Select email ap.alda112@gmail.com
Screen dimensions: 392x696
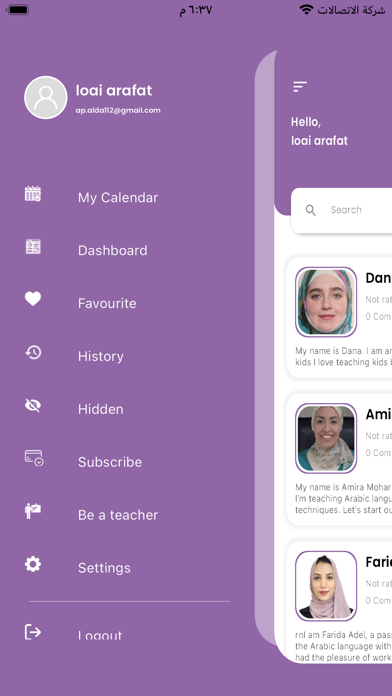click(118, 110)
